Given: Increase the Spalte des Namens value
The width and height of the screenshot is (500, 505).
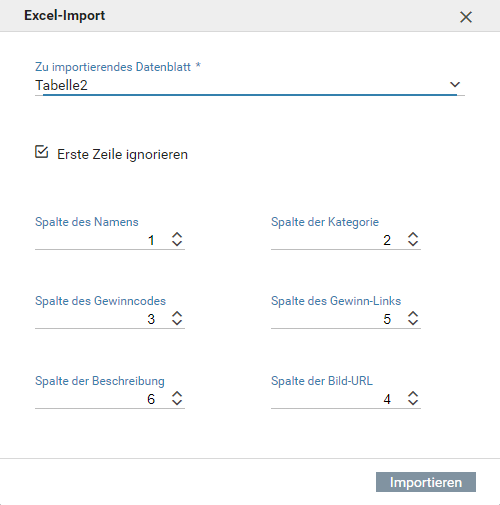Looking at the screenshot, I should [177, 235].
